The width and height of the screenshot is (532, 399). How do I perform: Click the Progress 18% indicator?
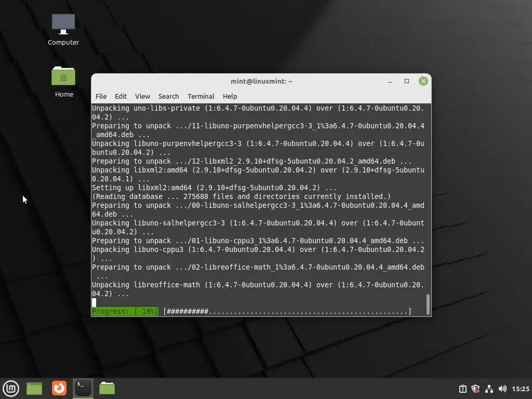pos(125,311)
